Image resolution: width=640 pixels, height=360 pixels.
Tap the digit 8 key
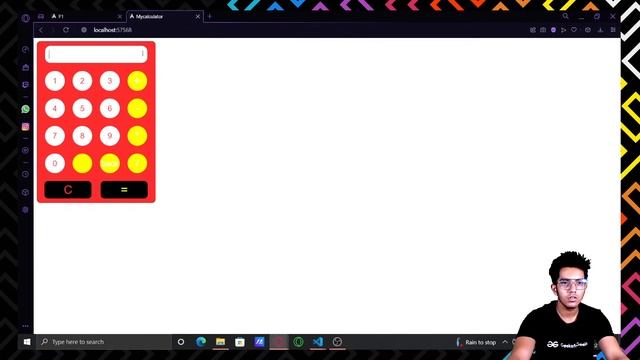pyautogui.click(x=82, y=136)
